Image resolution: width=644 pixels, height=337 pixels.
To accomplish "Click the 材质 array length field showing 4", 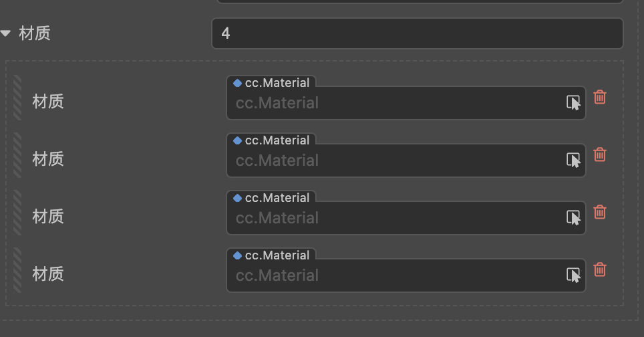I will 417,33.
